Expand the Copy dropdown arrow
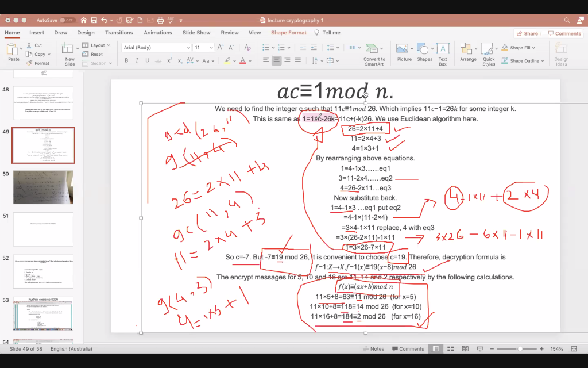Viewport: 588px width, 368px height. click(49, 55)
